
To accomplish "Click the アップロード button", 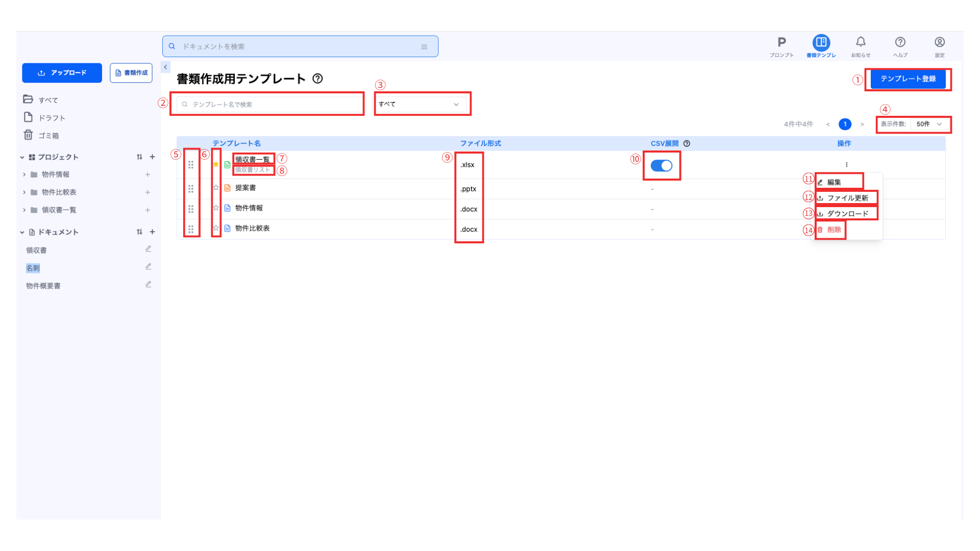I will 62,73.
